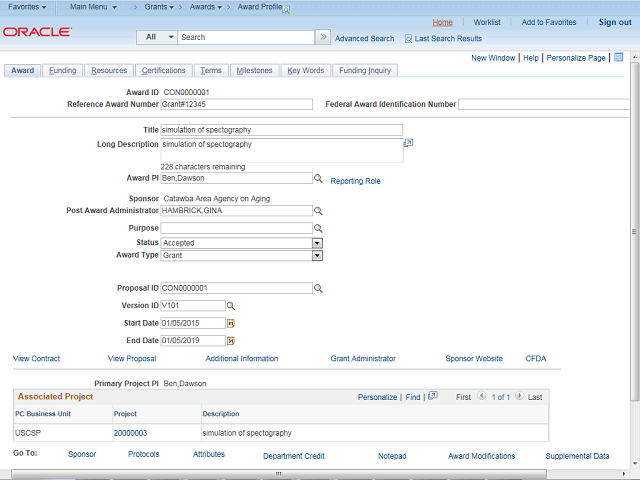The width and height of the screenshot is (640, 480).
Task: Open the Proposal ID lookup magnifier
Action: (319, 289)
